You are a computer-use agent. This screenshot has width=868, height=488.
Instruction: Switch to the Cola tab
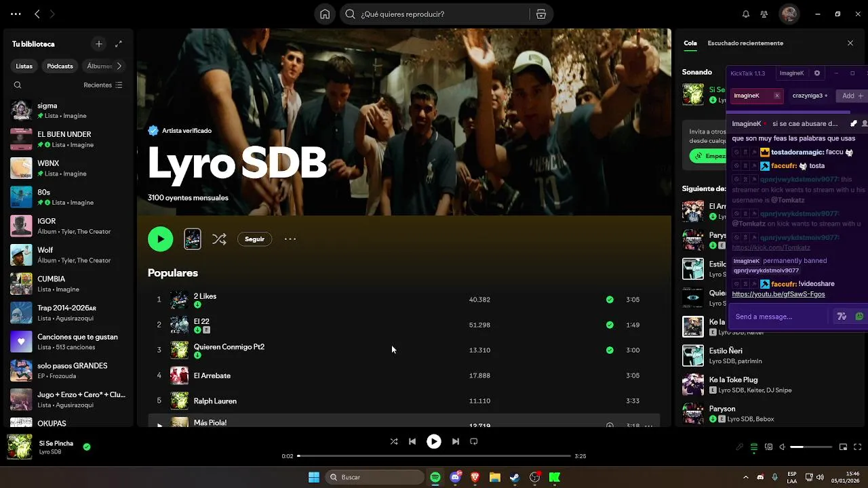(x=690, y=43)
